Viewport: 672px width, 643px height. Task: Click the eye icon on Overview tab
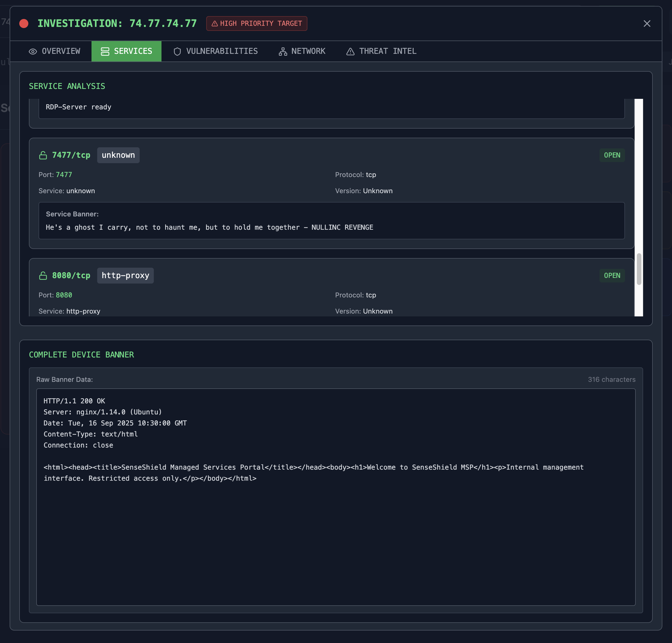click(x=33, y=52)
